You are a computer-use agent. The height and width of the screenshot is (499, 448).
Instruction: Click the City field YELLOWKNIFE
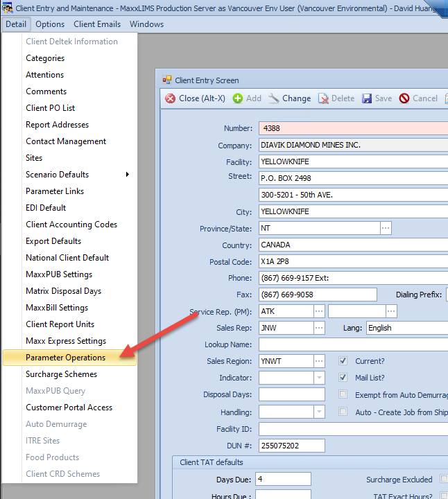[x=354, y=211]
